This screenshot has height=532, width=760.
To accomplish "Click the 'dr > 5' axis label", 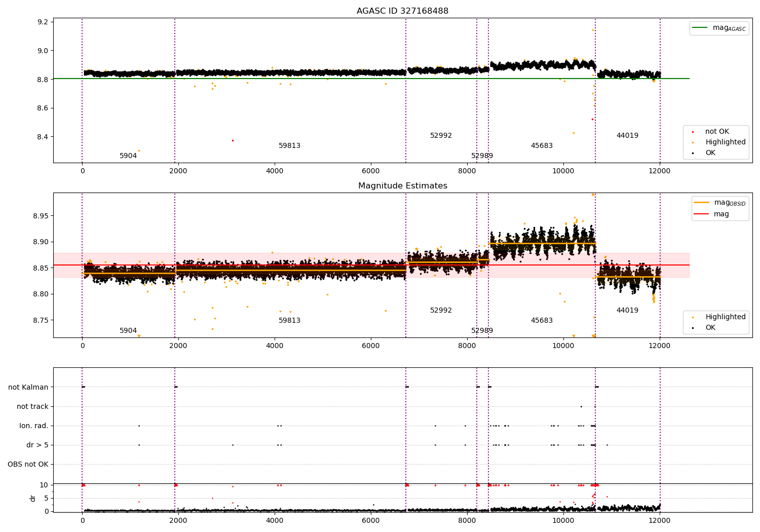I will click(x=37, y=445).
